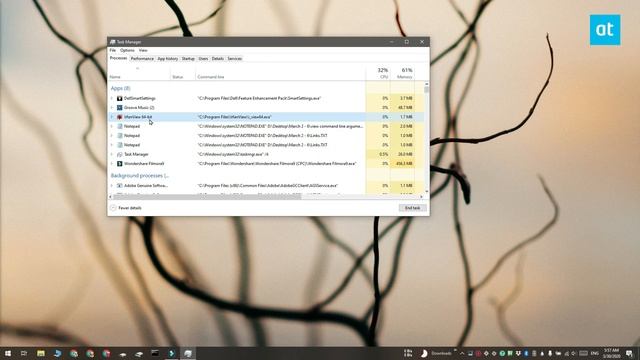
Task: Click the Adobe Genuine Software process icon
Action: point(120,186)
